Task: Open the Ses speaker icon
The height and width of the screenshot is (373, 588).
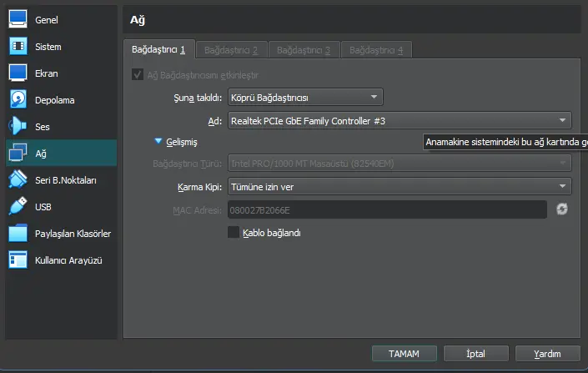Action: [x=18, y=127]
